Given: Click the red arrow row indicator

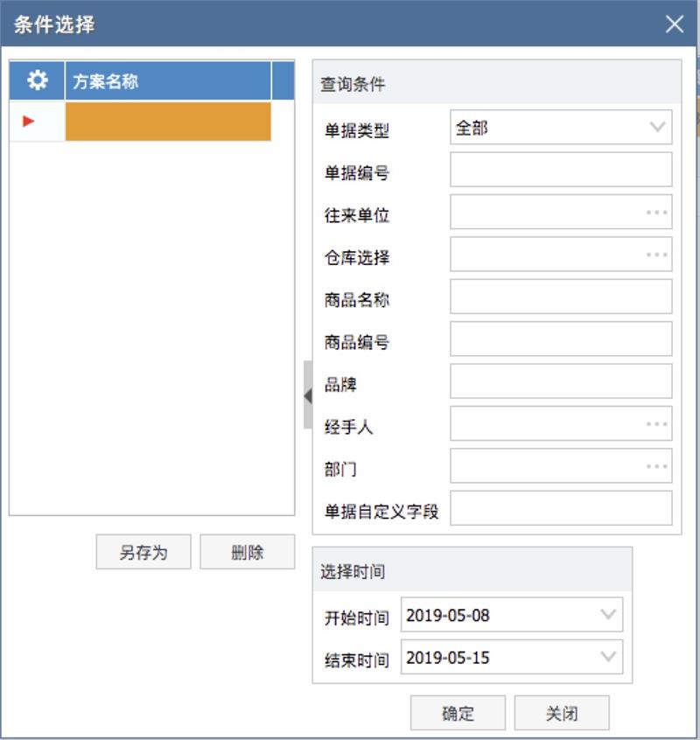Looking at the screenshot, I should tap(28, 122).
